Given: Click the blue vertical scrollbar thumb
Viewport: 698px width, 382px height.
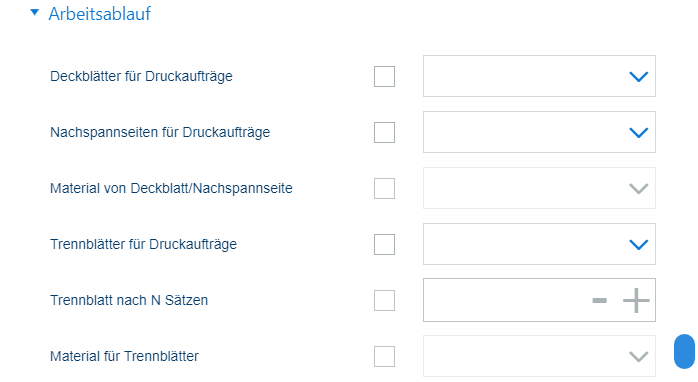Looking at the screenshot, I should (x=685, y=352).
